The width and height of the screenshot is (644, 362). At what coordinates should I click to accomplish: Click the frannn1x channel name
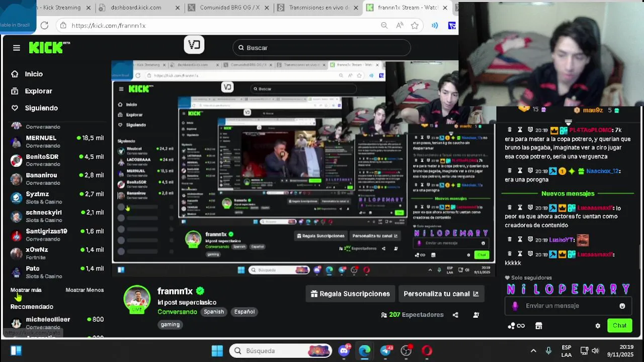tap(175, 291)
